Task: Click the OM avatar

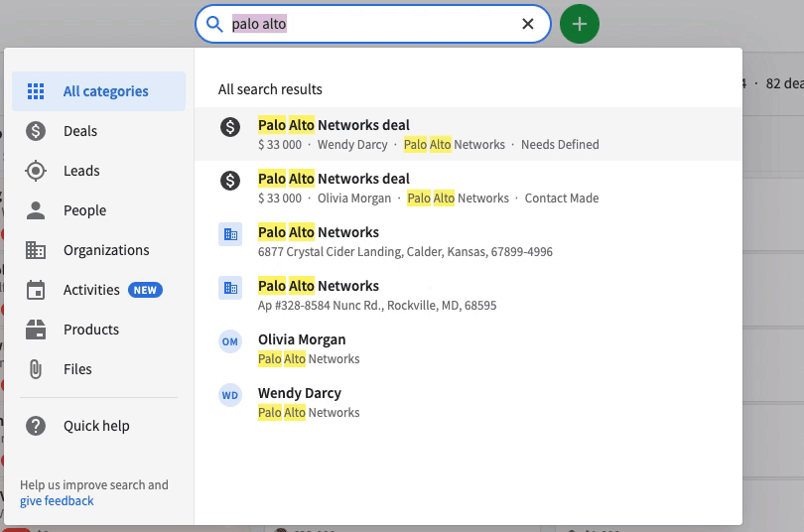Action: point(230,341)
